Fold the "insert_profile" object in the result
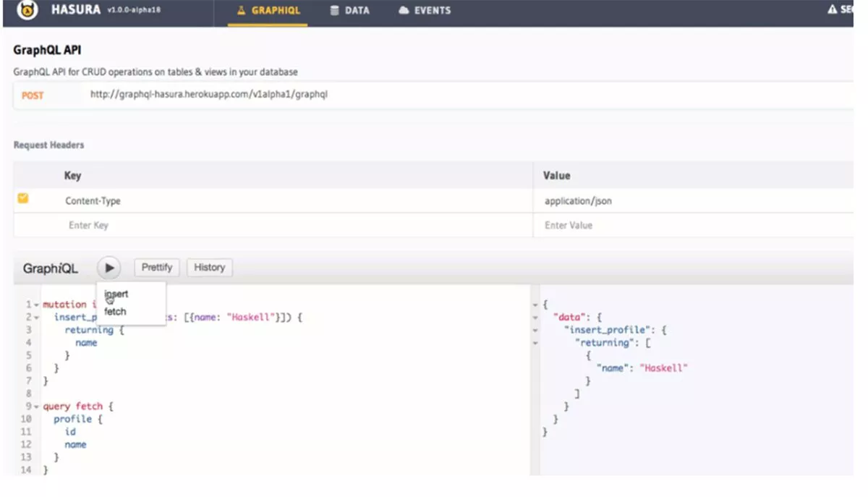Screen dimensions: 868x497 pos(536,330)
